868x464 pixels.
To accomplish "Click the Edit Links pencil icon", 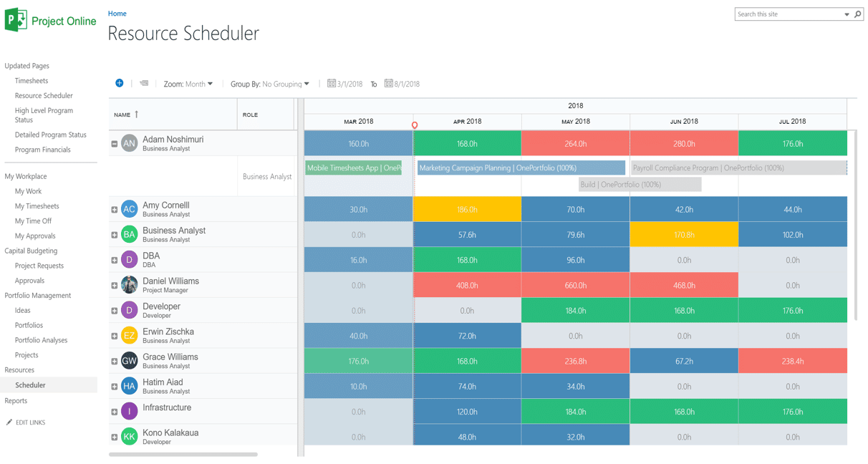I will tap(11, 422).
